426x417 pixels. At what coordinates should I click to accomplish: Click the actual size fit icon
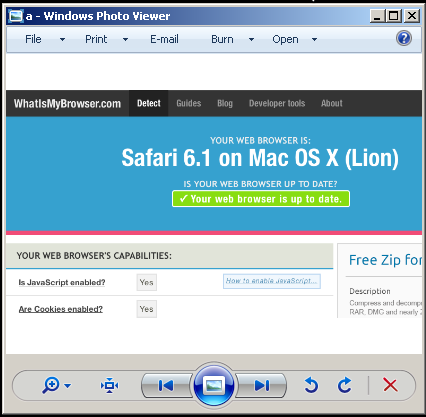(x=110, y=386)
